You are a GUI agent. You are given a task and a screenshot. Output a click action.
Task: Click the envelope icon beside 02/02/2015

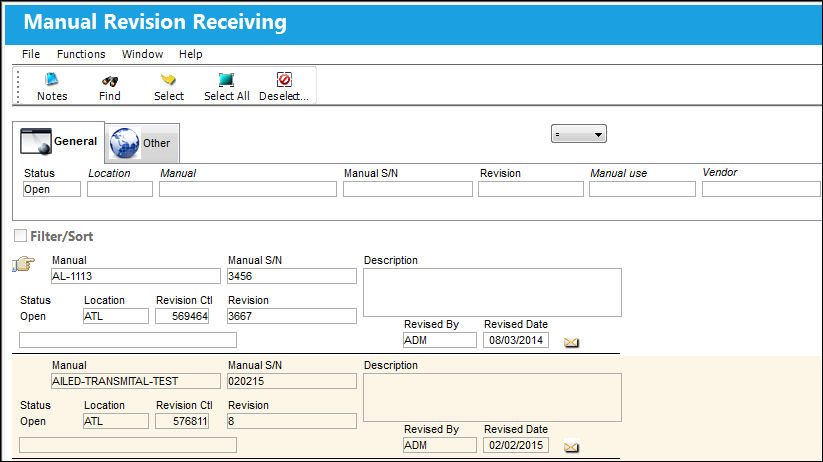(x=571, y=447)
